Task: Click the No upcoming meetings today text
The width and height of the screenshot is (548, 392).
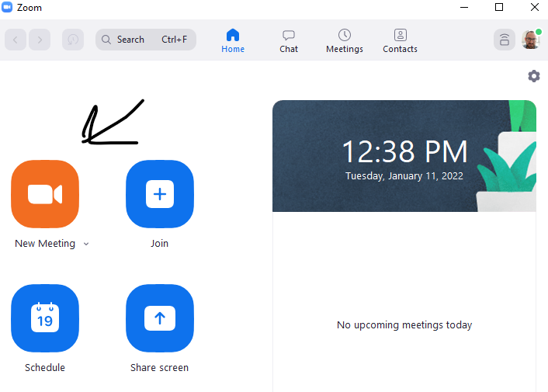Action: (404, 325)
